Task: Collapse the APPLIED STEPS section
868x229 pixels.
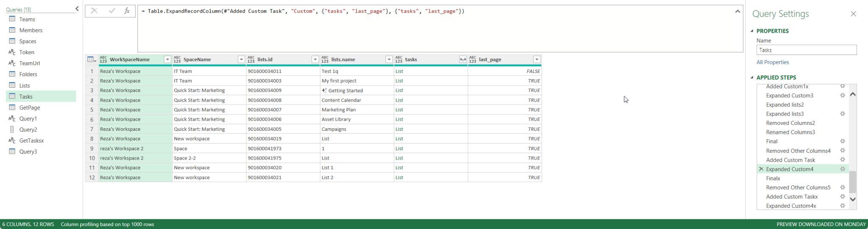Action: tap(752, 77)
